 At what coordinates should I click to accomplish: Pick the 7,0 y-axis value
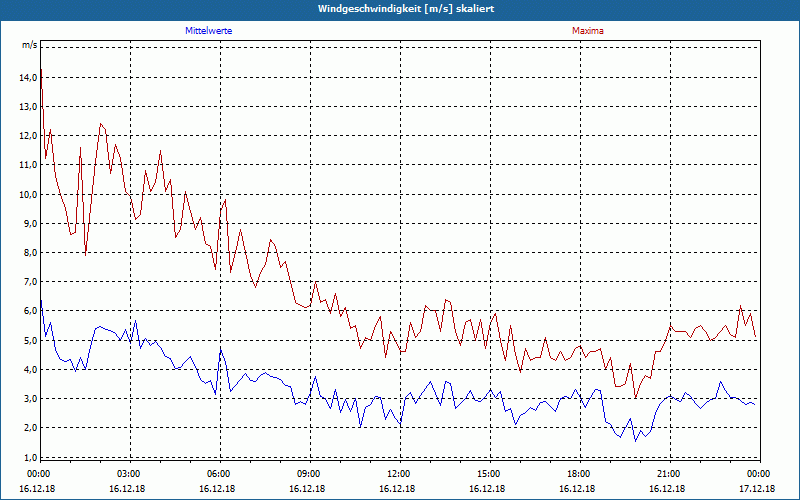pyautogui.click(x=31, y=282)
